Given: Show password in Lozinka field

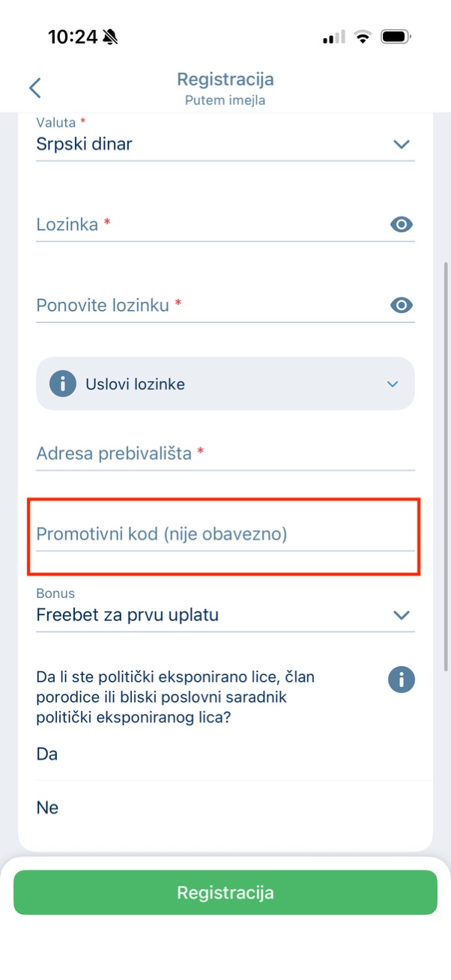Looking at the screenshot, I should pyautogui.click(x=402, y=224).
